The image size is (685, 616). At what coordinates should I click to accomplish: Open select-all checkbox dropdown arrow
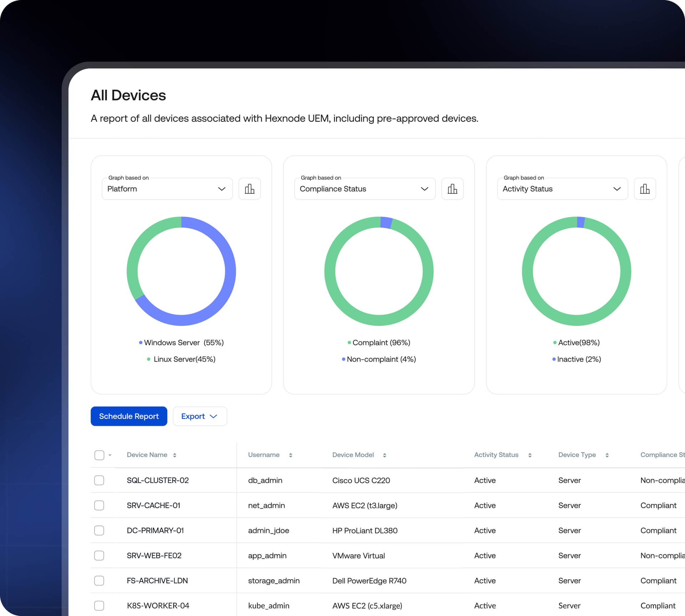[110, 455]
